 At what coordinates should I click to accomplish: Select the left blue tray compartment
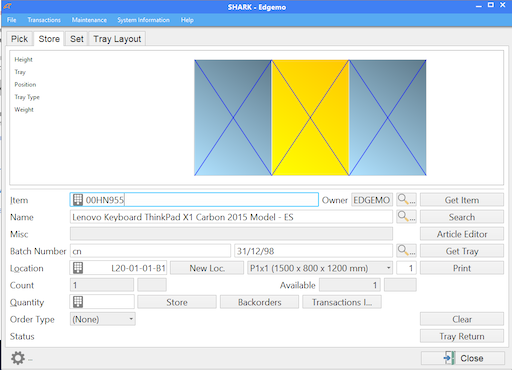[x=233, y=118]
